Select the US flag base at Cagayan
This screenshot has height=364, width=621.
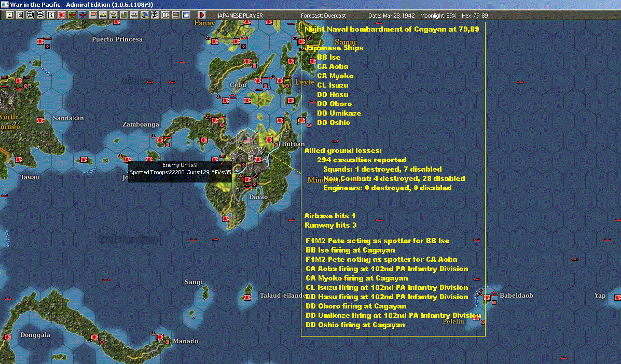coord(247,139)
